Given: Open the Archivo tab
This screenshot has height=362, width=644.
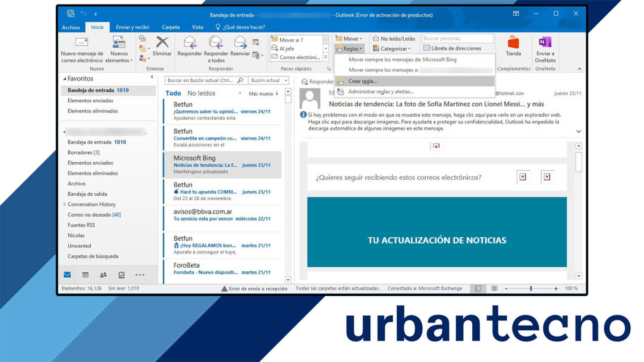Looking at the screenshot, I should pyautogui.click(x=71, y=27).
